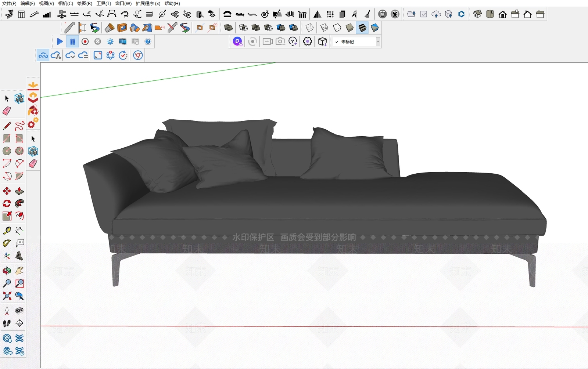
Task: Select the Move tool
Action: tap(7, 191)
